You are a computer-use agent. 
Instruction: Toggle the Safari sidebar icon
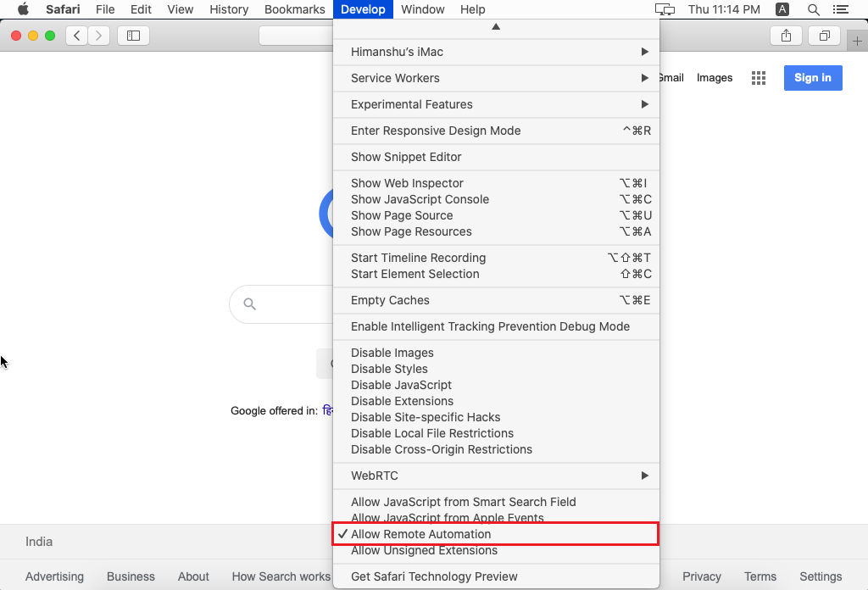134,36
